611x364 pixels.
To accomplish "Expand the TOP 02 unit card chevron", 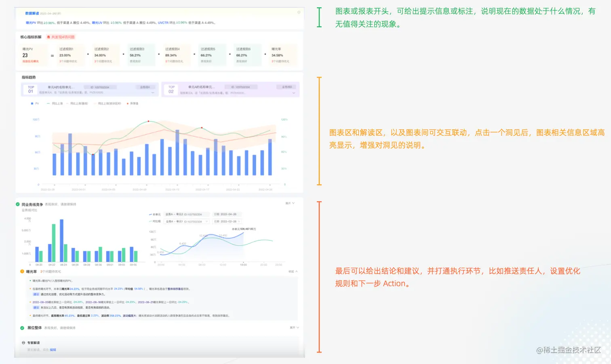I will (293, 93).
